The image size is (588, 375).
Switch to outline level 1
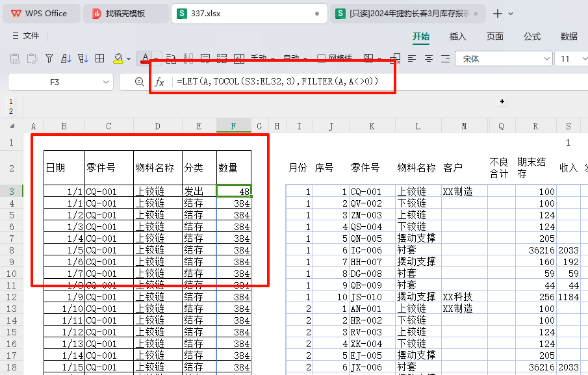tap(11, 101)
